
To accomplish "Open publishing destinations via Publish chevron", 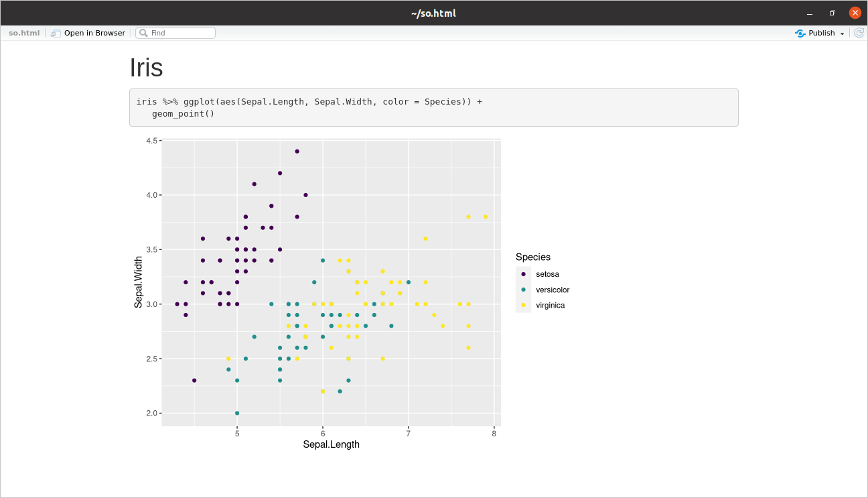I will tap(842, 33).
